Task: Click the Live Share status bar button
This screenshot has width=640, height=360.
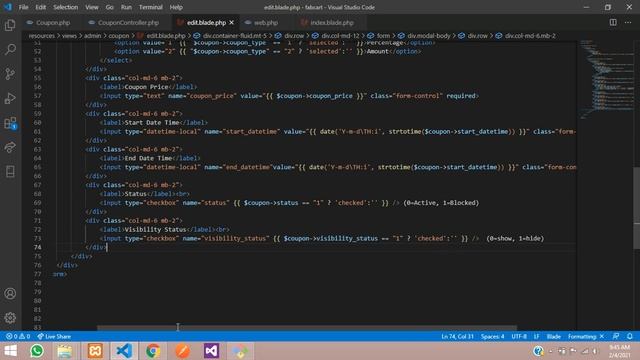Action: pyautogui.click(x=54, y=336)
